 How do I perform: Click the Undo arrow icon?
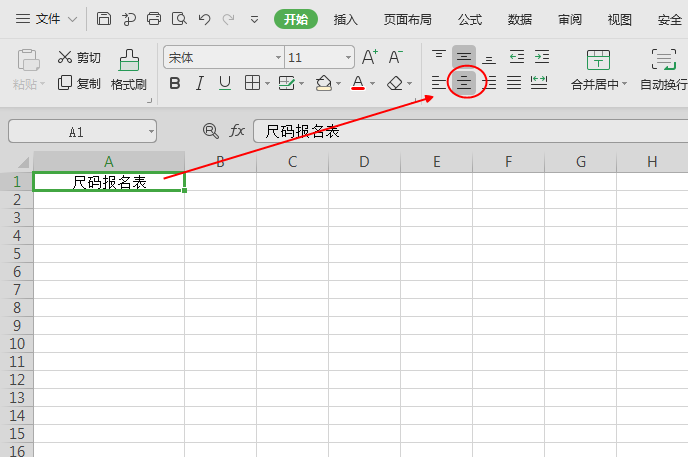204,19
